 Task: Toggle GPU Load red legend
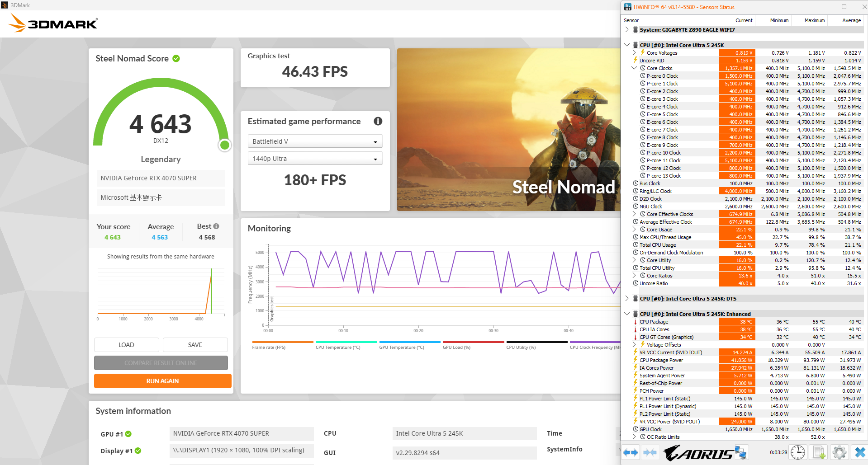(x=474, y=345)
